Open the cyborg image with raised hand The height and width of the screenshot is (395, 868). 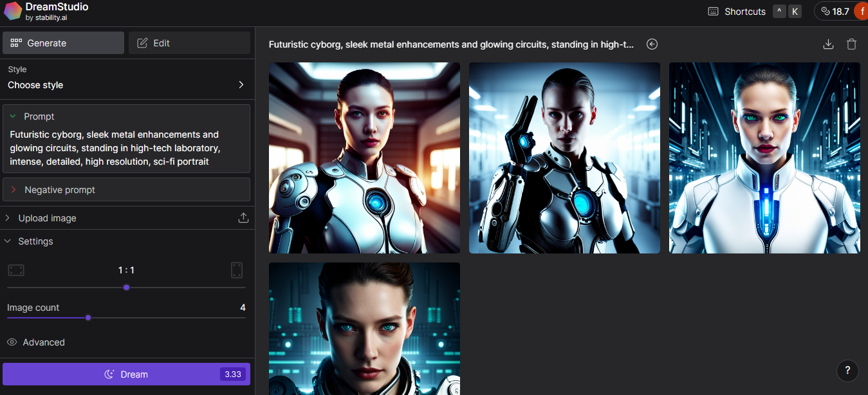tap(564, 158)
